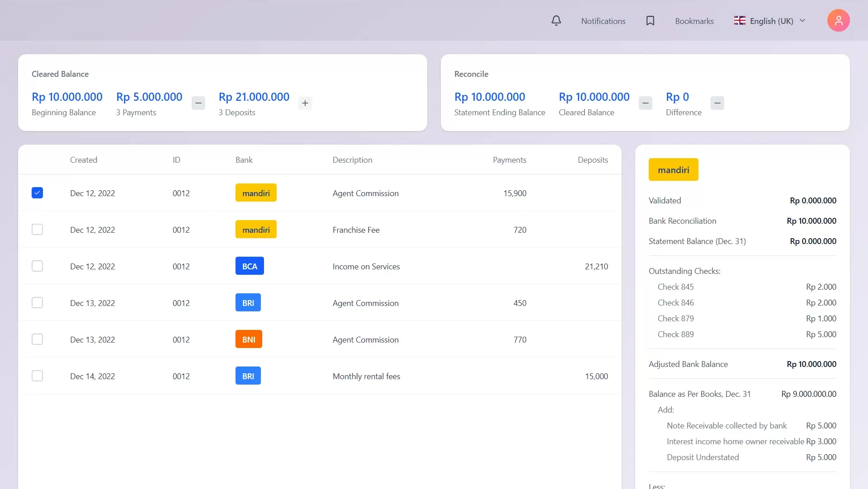868x489 pixels.
Task: Tick the Monthly rental fees checkbox
Action: (x=37, y=376)
